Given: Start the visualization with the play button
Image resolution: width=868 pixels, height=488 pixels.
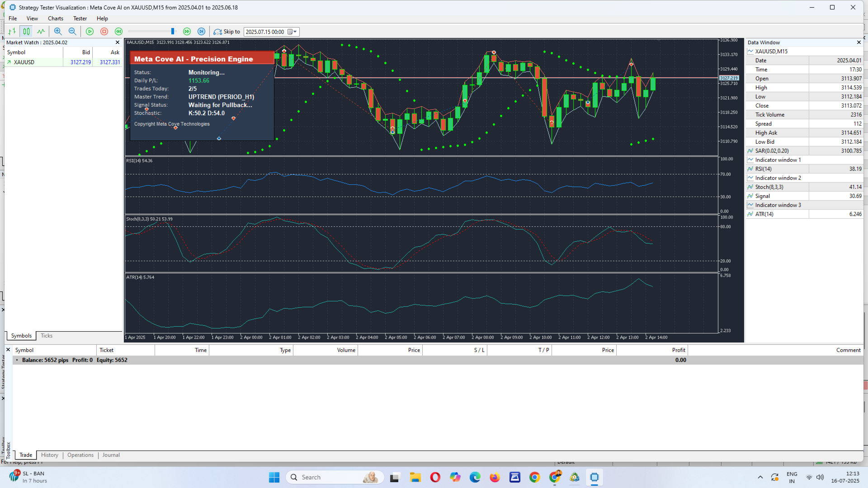Looking at the screenshot, I should 90,32.
